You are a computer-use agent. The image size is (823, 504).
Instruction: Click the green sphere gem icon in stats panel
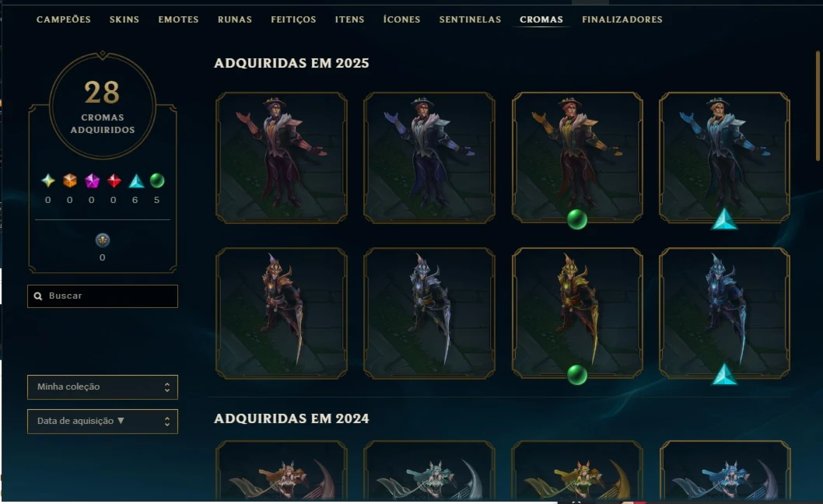(x=157, y=180)
